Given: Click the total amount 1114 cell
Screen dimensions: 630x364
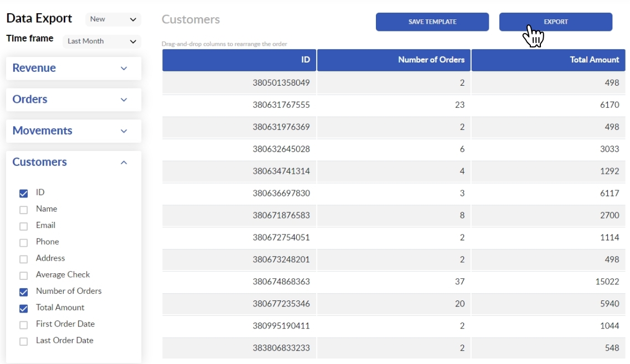Looking at the screenshot, I should coord(549,237).
